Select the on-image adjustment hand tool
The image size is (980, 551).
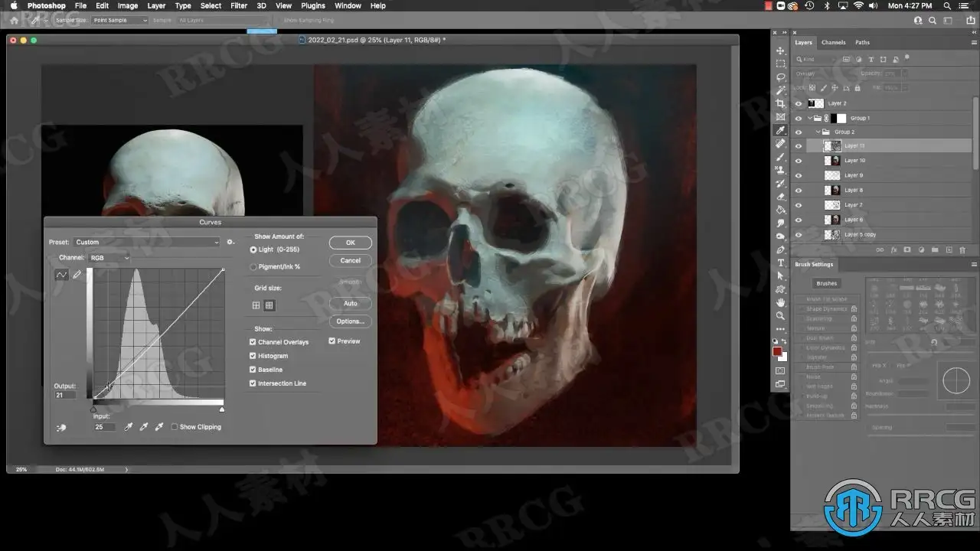coord(61,428)
